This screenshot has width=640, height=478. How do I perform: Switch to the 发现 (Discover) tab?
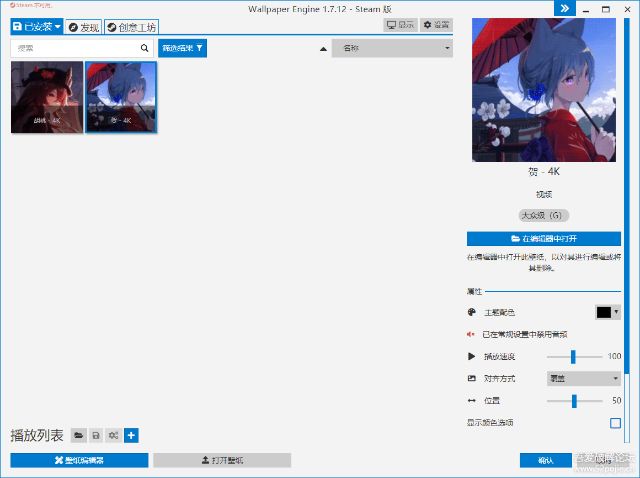tap(84, 27)
